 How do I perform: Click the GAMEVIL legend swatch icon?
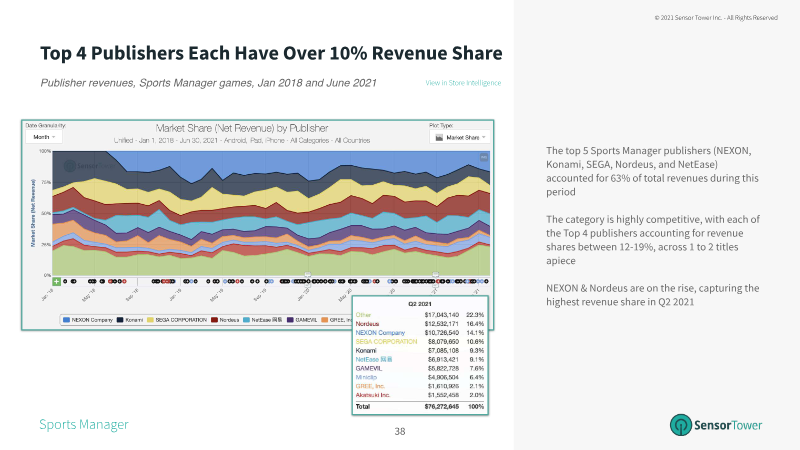290,320
